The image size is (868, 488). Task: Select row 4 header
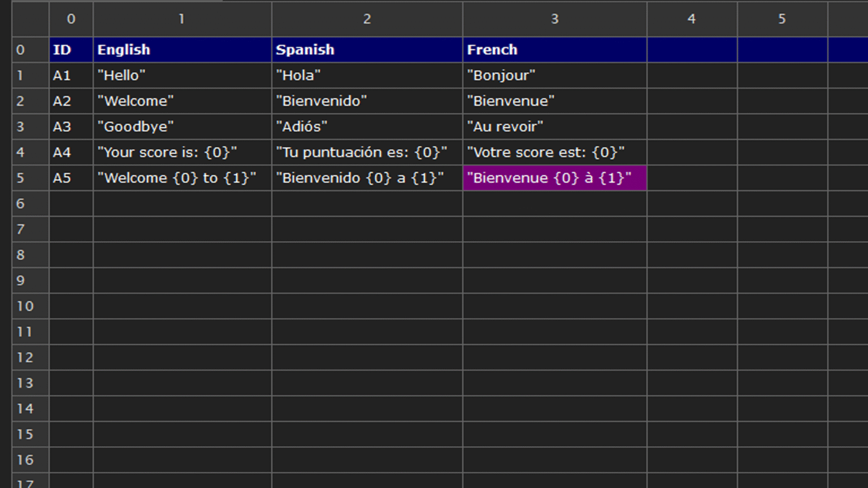pyautogui.click(x=31, y=152)
